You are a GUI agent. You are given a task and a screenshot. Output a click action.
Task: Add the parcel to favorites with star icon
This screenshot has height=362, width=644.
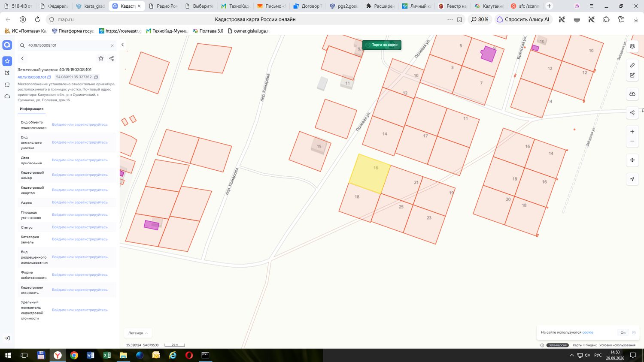pos(101,58)
